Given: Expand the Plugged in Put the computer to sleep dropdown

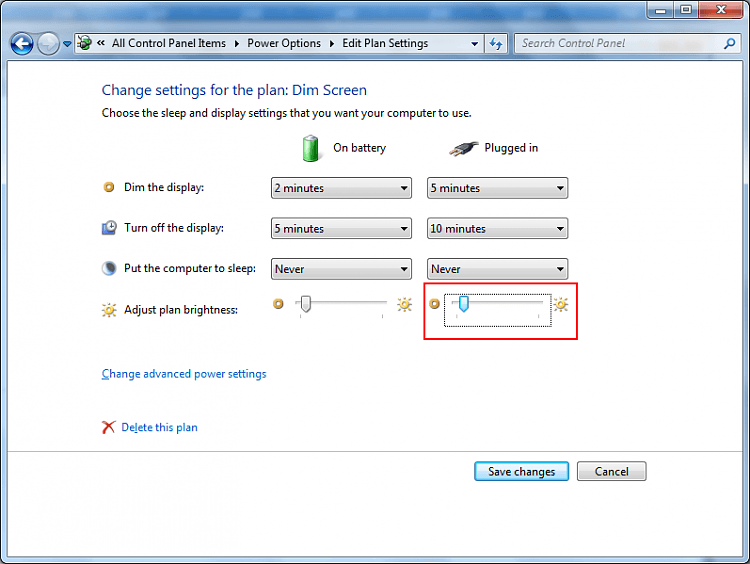Looking at the screenshot, I should click(x=497, y=269).
